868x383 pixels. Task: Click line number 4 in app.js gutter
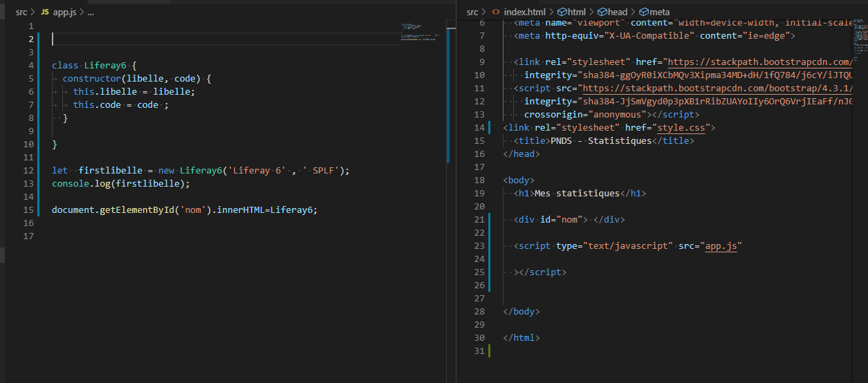point(31,66)
